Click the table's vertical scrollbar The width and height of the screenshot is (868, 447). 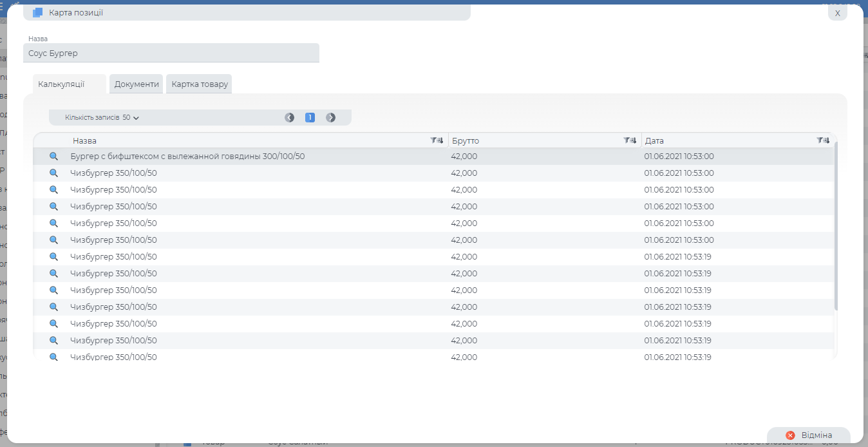836,225
